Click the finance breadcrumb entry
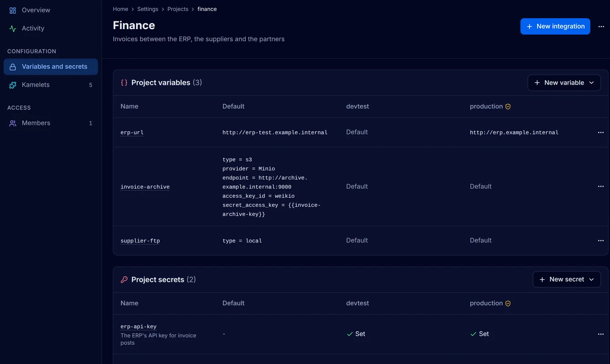 pos(207,9)
